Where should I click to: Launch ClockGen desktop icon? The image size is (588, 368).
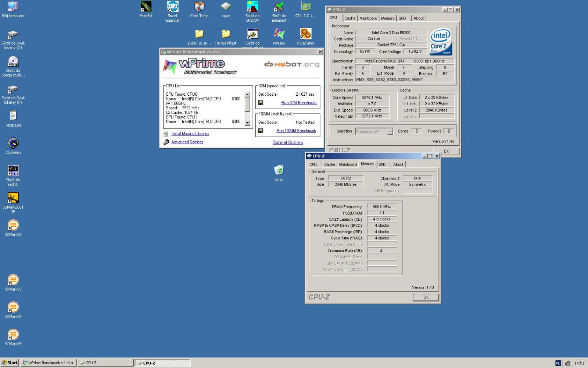(x=13, y=146)
